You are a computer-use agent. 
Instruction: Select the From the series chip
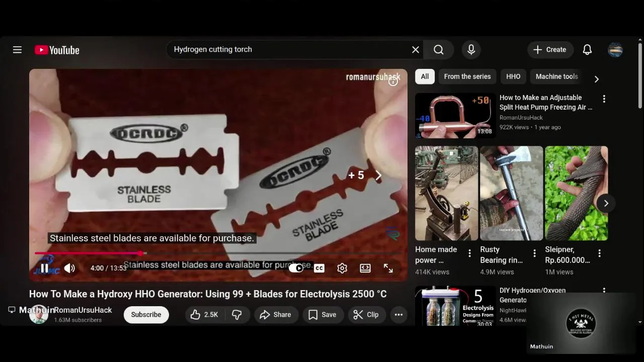click(467, 76)
